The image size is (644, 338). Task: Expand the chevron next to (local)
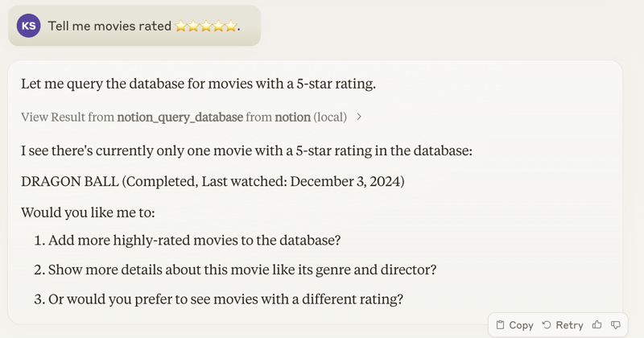[x=359, y=117]
